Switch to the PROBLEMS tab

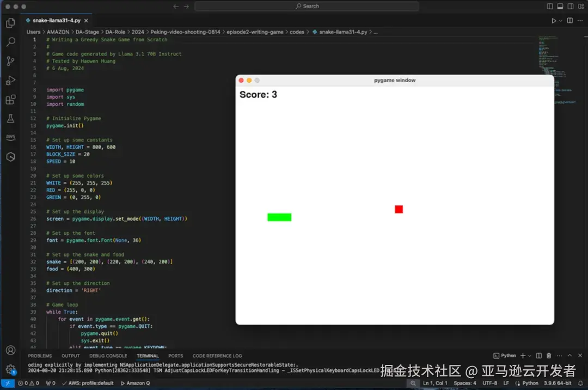click(40, 356)
